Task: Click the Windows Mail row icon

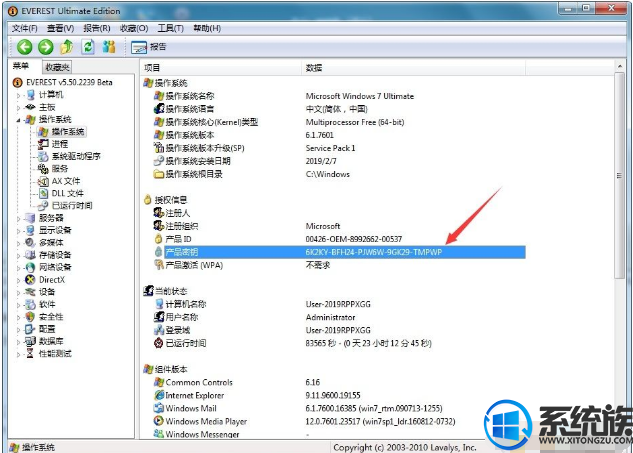Action: [159, 408]
